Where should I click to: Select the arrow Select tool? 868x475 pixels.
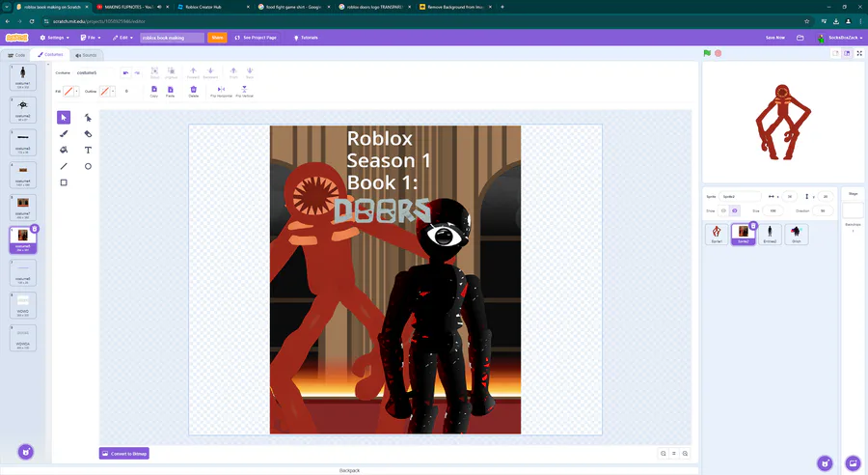coord(64,118)
